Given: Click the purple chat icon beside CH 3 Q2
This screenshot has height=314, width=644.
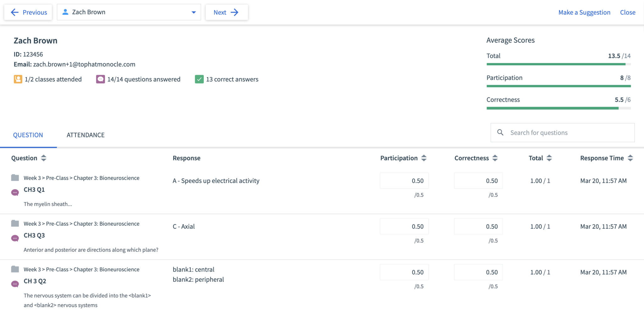Looking at the screenshot, I should click(x=15, y=284).
